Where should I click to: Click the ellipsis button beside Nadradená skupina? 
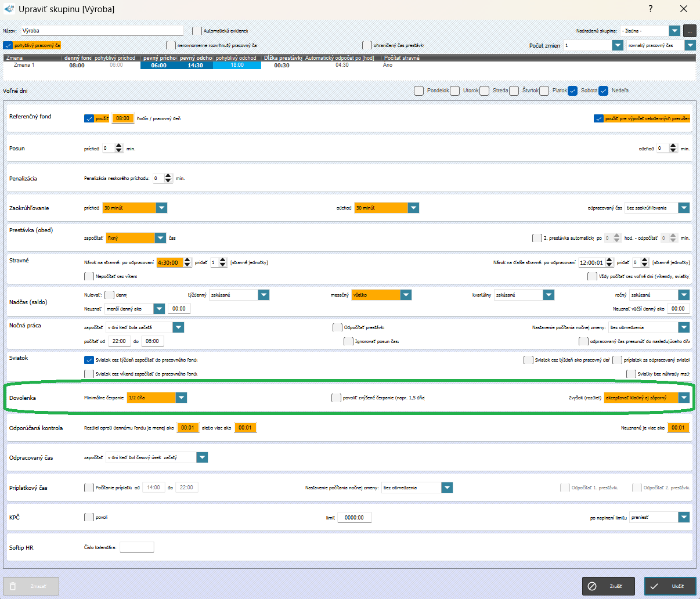[x=690, y=31]
